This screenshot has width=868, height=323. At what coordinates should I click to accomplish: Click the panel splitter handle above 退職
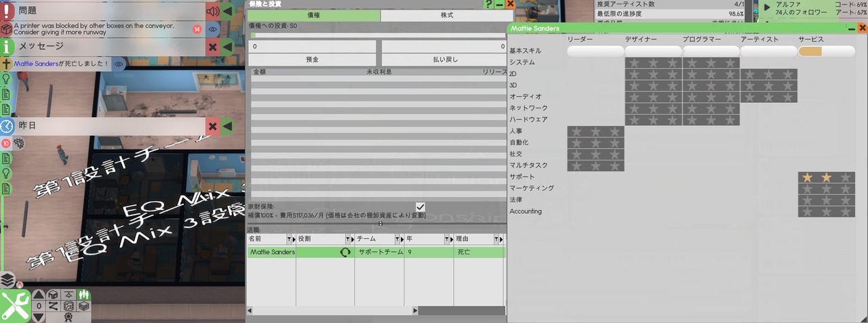(x=380, y=223)
